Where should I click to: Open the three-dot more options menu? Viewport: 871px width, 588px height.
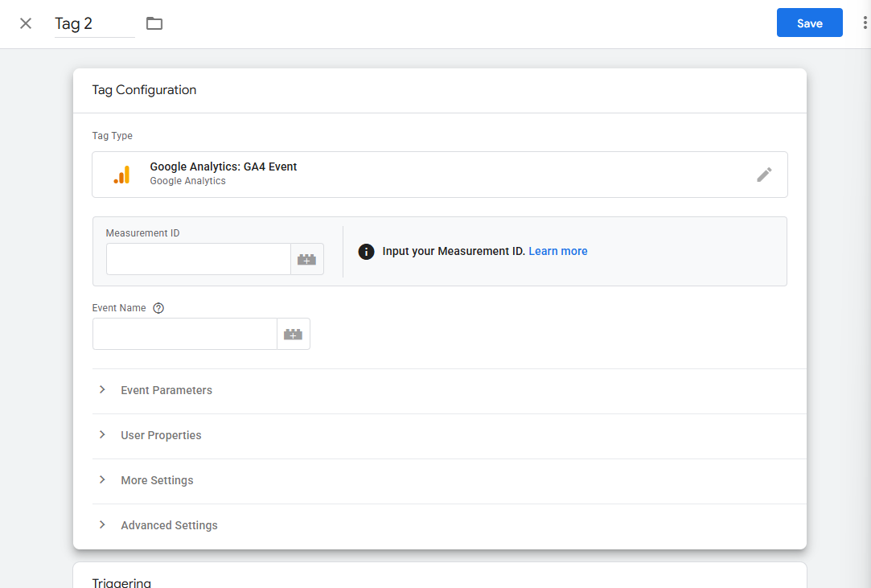point(865,23)
